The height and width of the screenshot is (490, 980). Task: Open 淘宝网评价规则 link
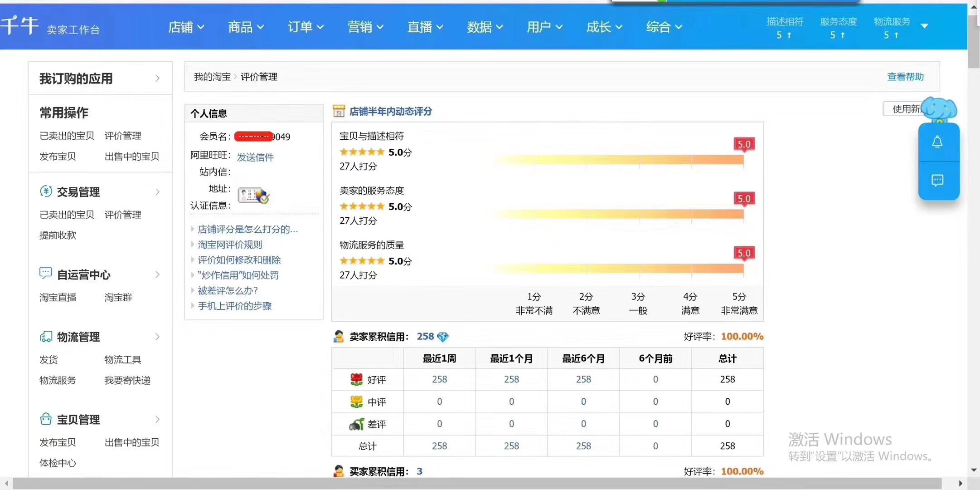pyautogui.click(x=230, y=245)
